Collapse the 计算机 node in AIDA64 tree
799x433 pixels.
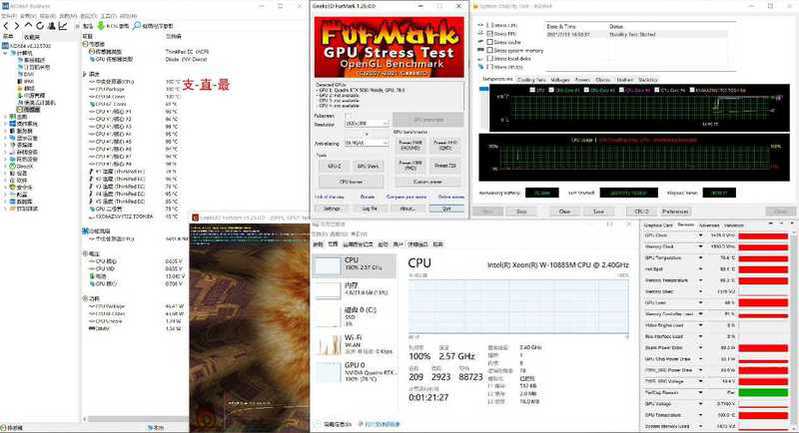tap(5, 52)
